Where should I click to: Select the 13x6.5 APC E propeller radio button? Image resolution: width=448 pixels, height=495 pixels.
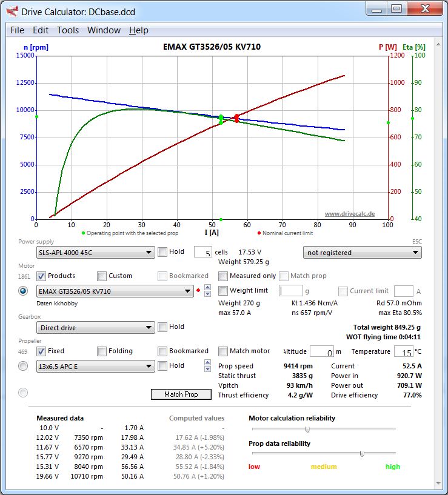(x=23, y=366)
